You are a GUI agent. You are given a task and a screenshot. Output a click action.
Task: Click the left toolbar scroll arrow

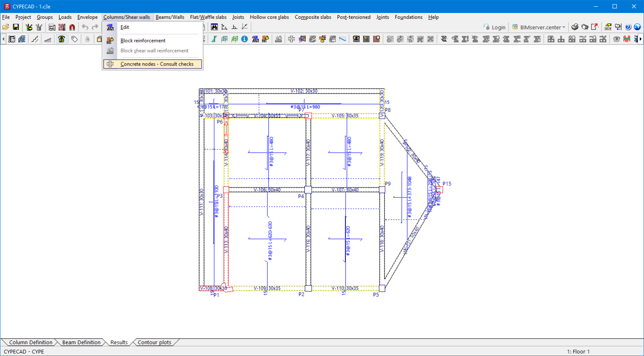pyautogui.click(x=3, y=39)
